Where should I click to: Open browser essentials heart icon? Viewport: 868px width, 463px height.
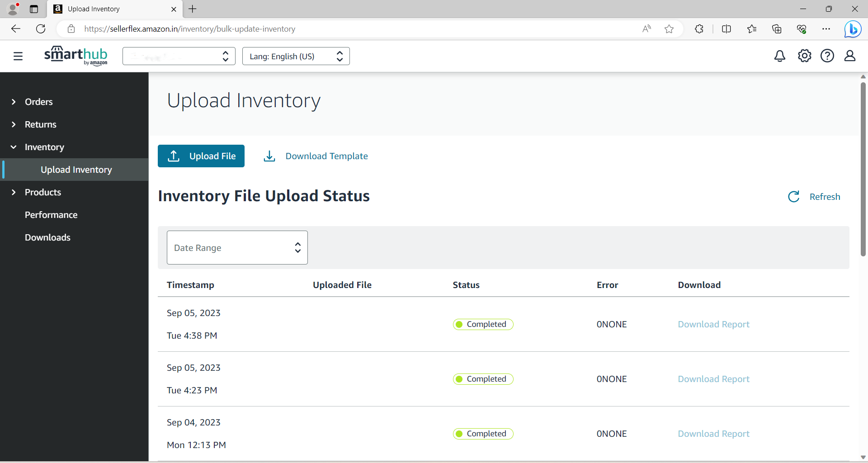point(802,29)
